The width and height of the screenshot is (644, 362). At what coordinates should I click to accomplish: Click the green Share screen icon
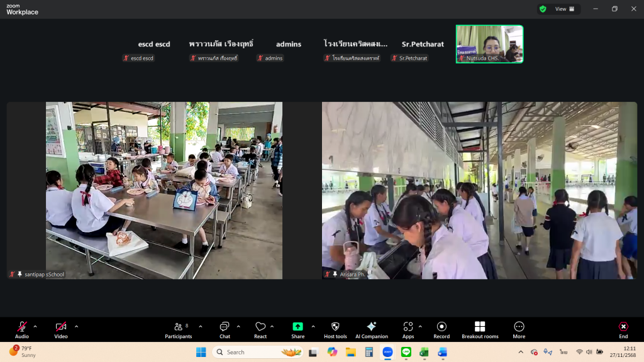point(297,327)
